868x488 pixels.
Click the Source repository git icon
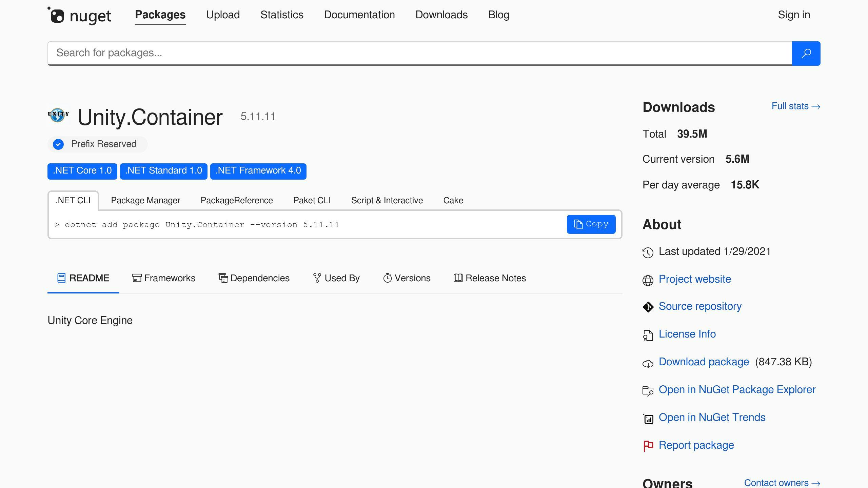point(648,307)
